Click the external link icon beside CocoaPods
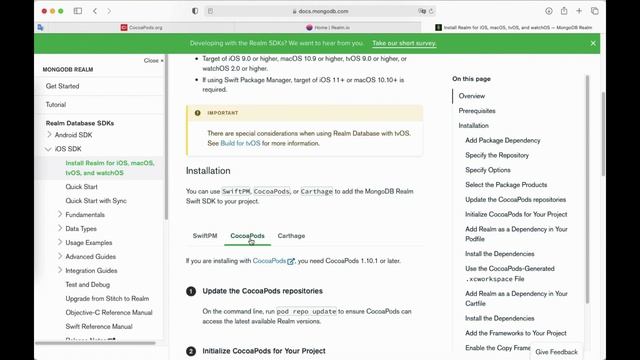Screen dimensions: 640x360 pos(291,261)
